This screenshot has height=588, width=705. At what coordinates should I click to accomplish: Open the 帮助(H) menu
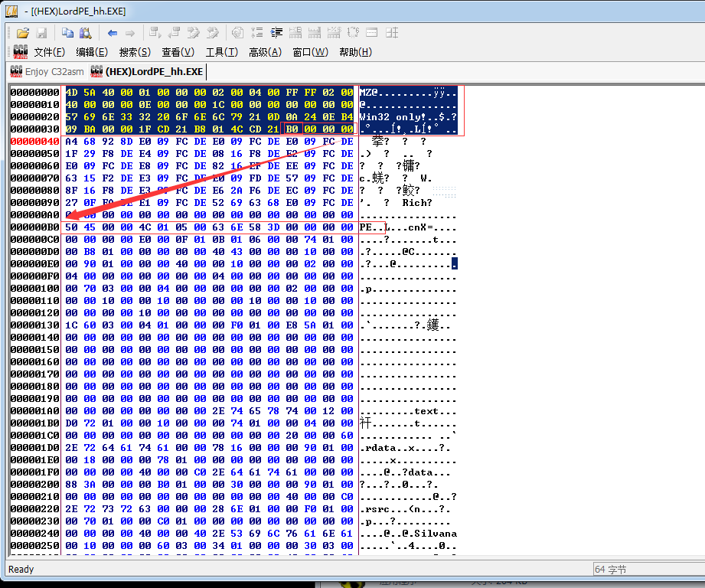tap(355, 52)
